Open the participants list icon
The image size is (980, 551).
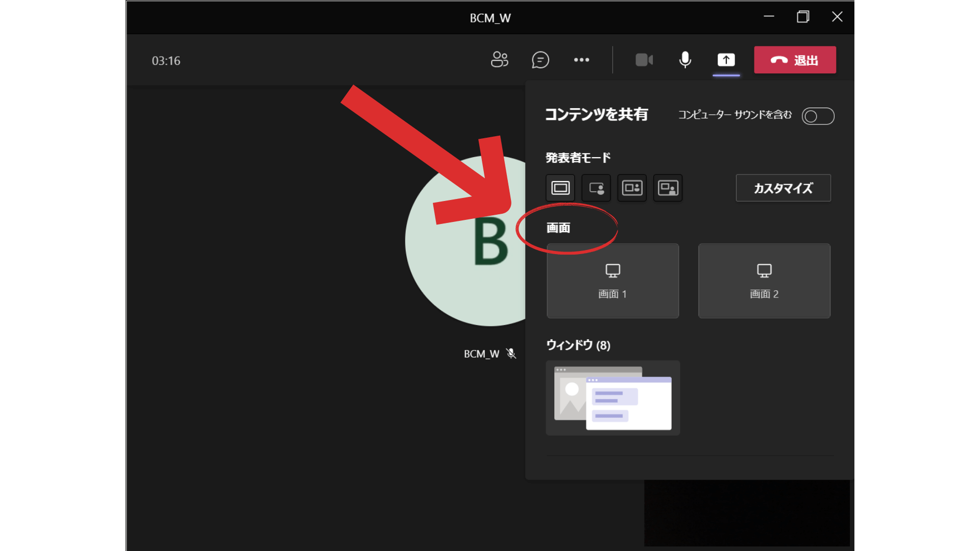(500, 60)
